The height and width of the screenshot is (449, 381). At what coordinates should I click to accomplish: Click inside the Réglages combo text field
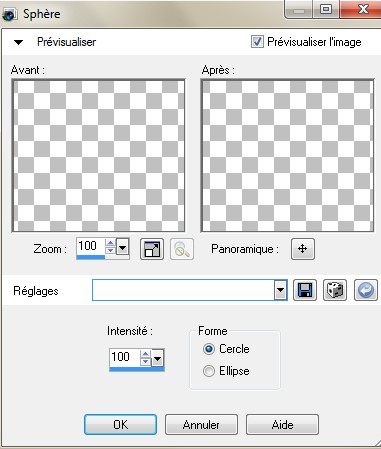tap(183, 290)
